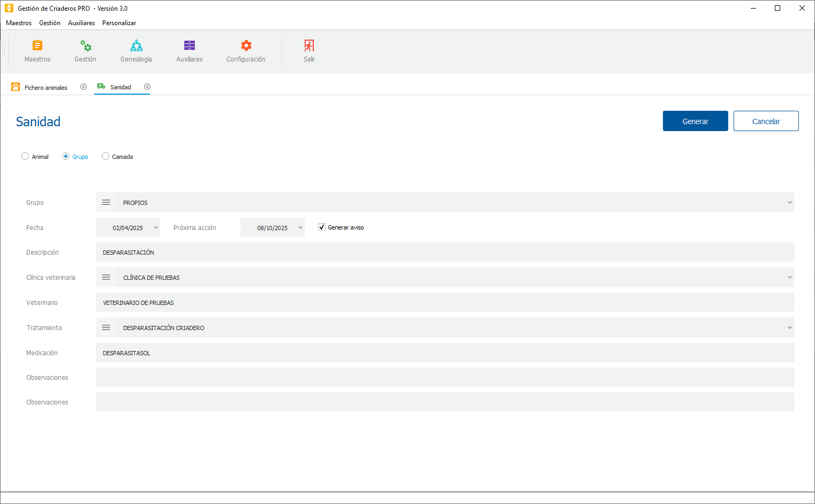
Task: Click the Salir exit icon
Action: [309, 46]
